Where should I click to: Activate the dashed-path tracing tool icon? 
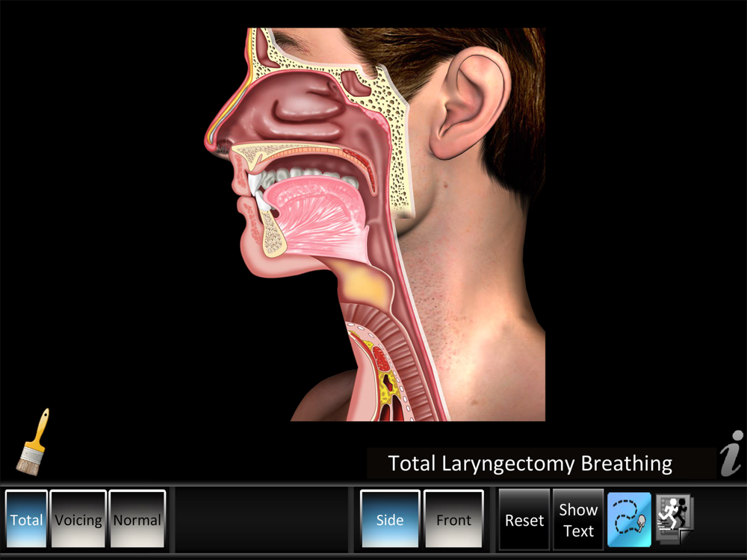629,520
